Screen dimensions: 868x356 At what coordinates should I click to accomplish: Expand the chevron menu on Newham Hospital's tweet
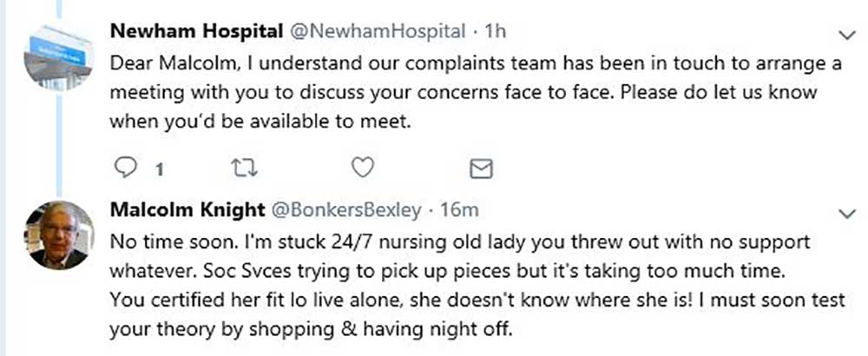(x=848, y=35)
